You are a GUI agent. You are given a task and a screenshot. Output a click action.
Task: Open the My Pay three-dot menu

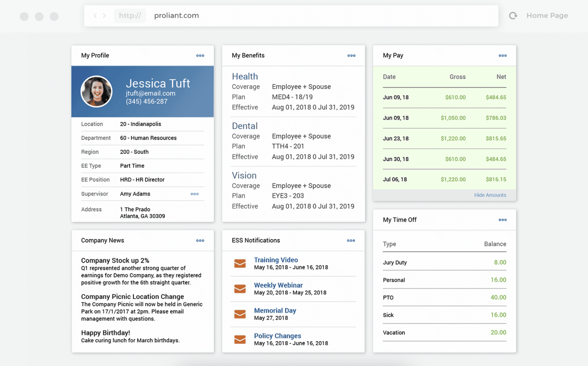[x=502, y=55]
